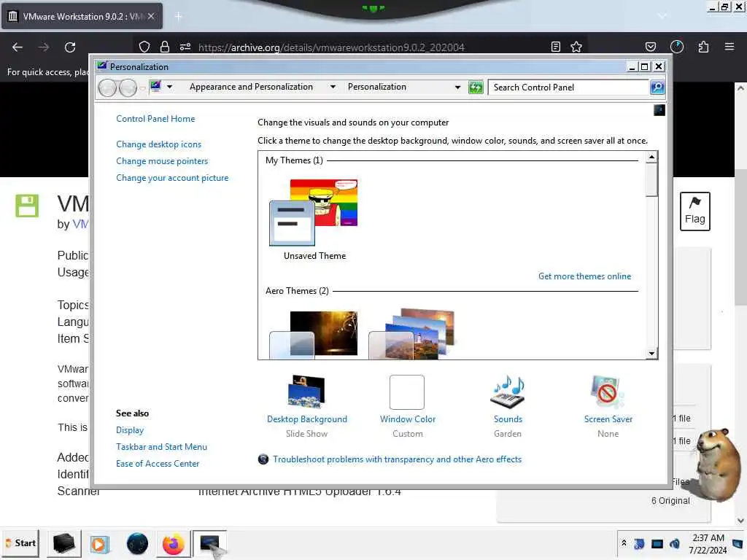
Task: Open Change your account picture link
Action: coord(172,178)
